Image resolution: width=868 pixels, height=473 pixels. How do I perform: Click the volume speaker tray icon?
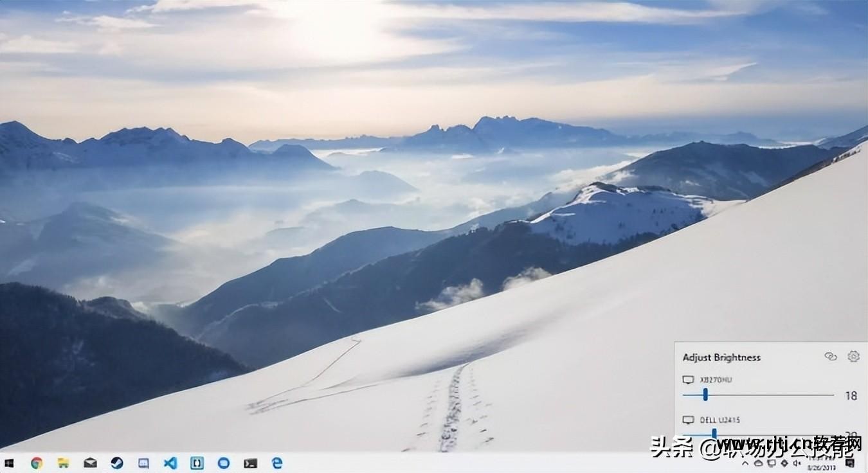click(x=797, y=463)
